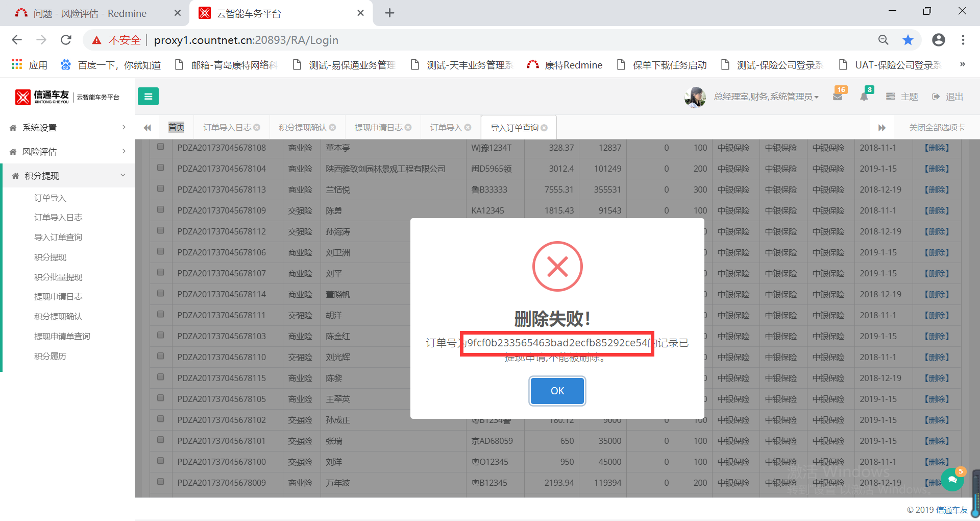Close the 提现申请日志 tab
This screenshot has height=521, width=980.
408,127
